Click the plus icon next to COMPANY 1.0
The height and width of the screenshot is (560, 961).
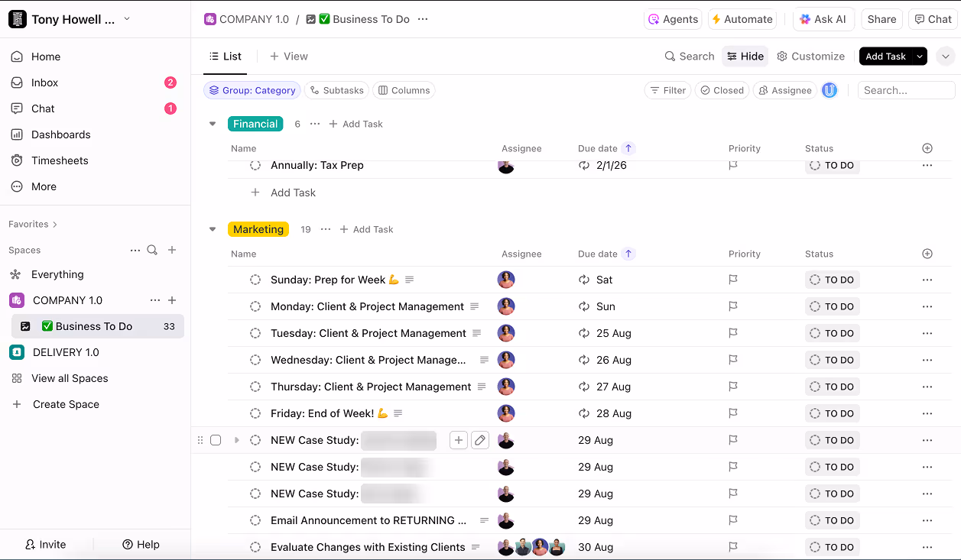coord(172,300)
